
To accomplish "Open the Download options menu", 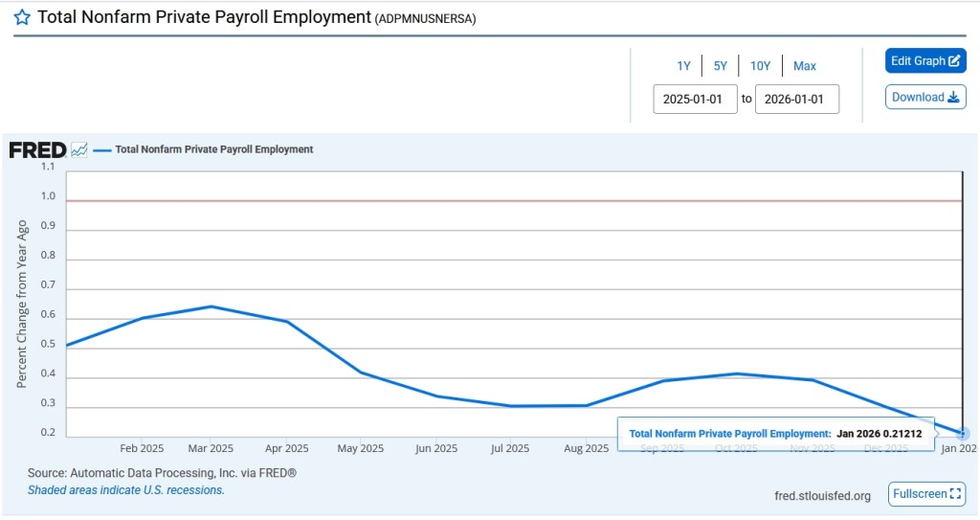I will 925,97.
